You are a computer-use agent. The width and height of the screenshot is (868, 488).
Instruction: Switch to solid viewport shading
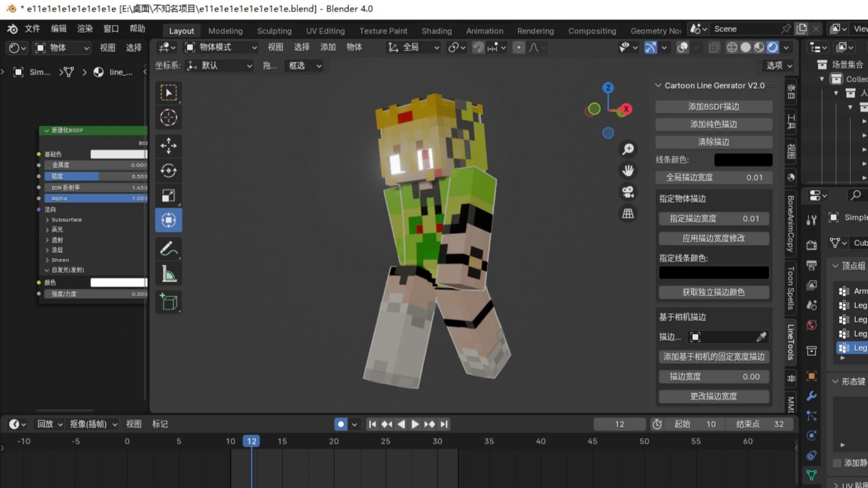(x=745, y=48)
